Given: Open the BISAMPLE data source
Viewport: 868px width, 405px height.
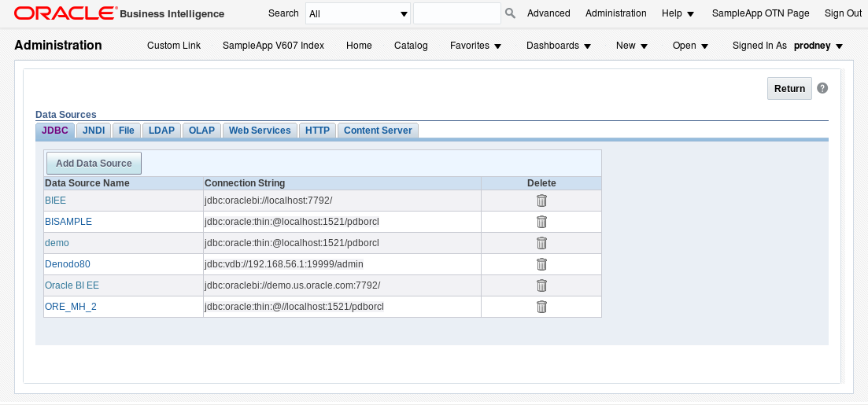Looking at the screenshot, I should pos(68,222).
